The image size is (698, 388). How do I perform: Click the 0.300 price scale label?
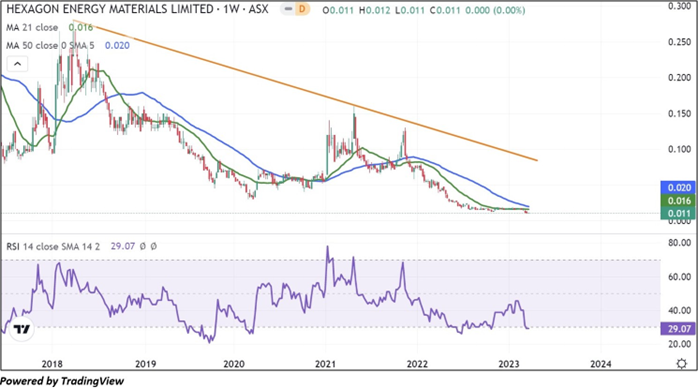click(x=679, y=6)
